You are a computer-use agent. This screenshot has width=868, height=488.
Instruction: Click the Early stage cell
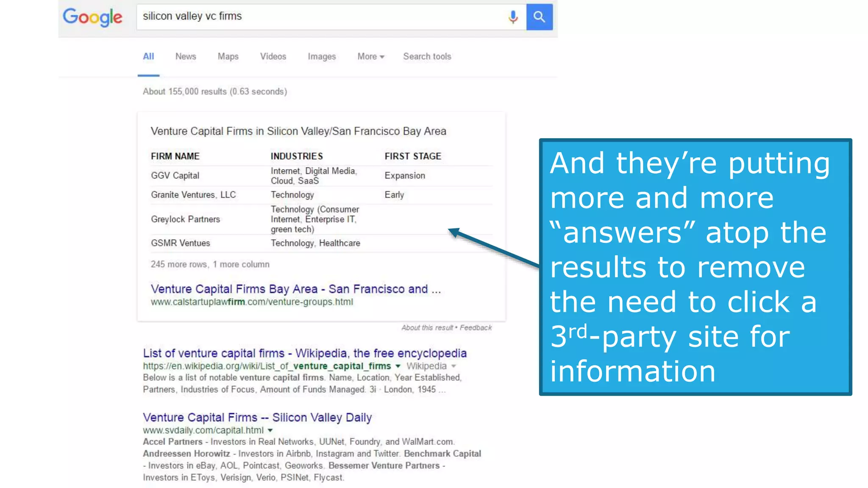pos(394,195)
